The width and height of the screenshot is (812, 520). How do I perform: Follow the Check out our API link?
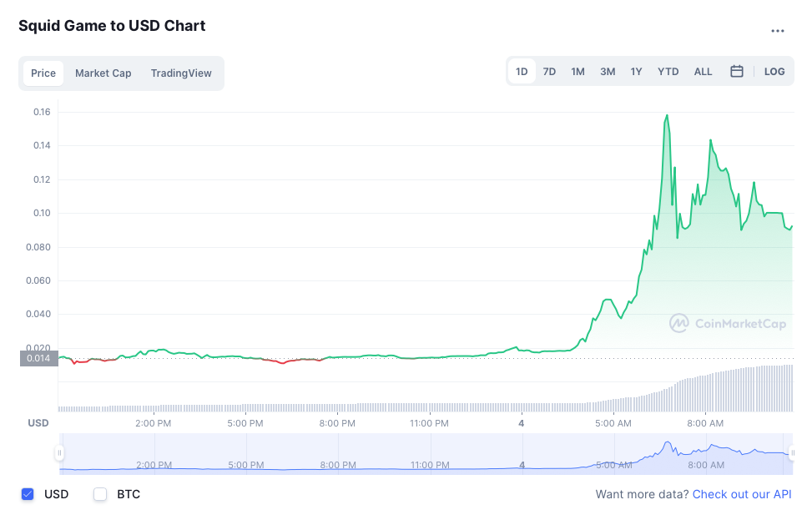742,494
